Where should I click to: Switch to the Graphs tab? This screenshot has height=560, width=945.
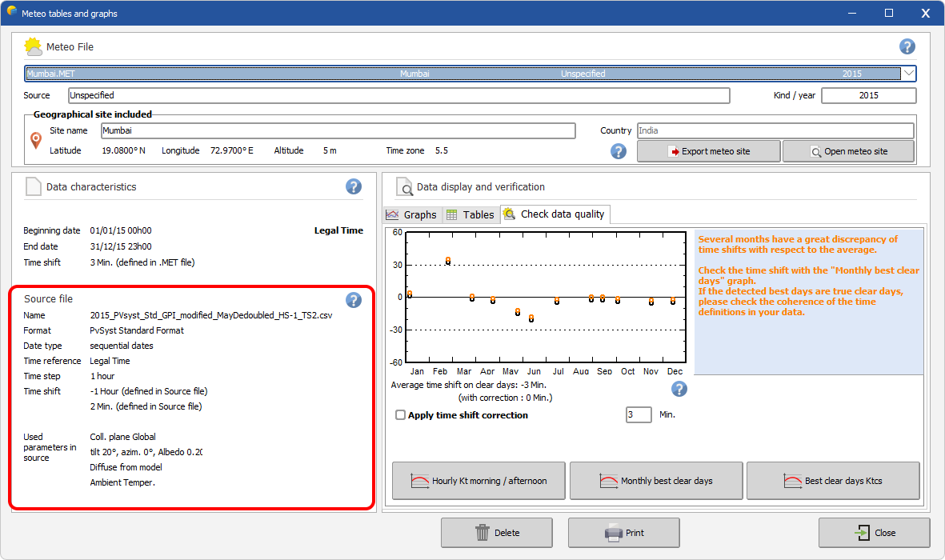411,214
